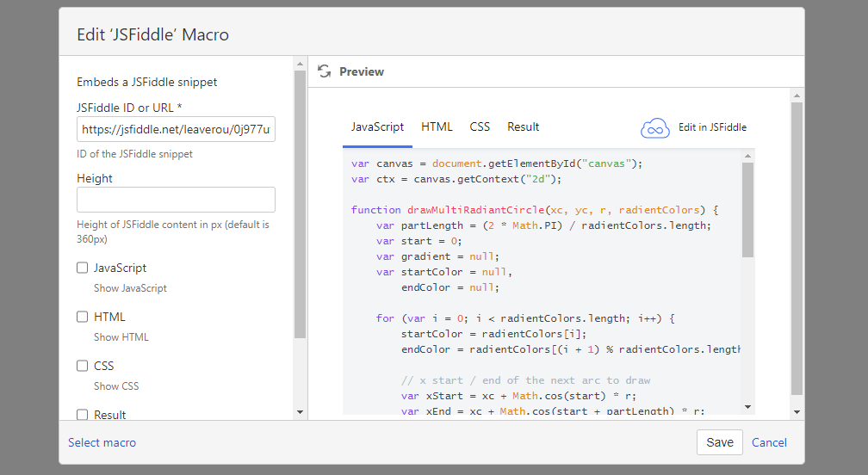This screenshot has width=868, height=475.
Task: Click 'Show JavaScript' description text
Action: (130, 288)
